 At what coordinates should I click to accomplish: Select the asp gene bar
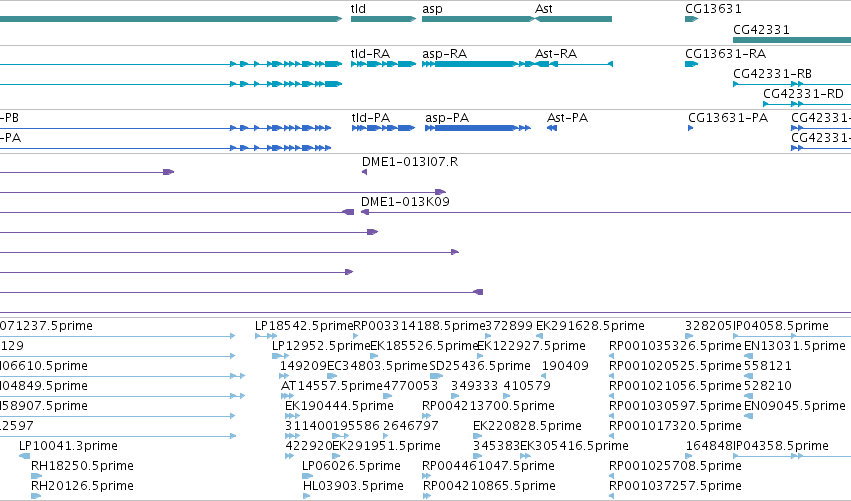(478, 19)
